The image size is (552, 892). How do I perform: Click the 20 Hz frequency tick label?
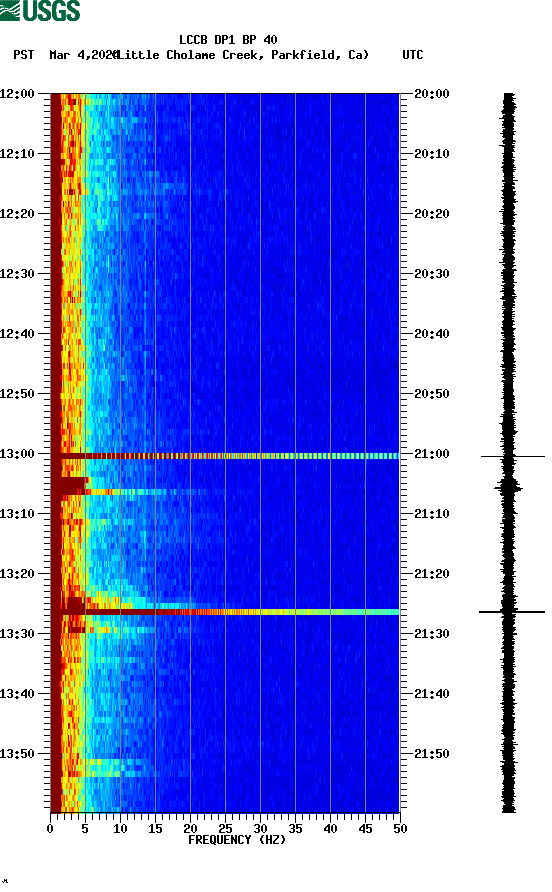(190, 829)
